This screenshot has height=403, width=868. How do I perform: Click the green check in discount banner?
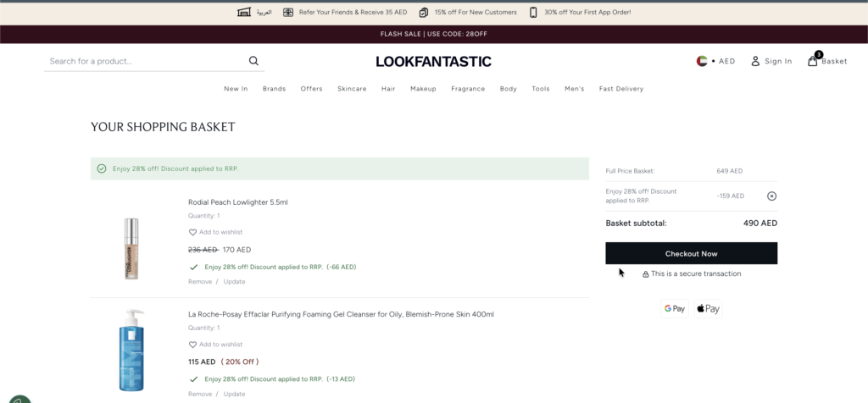[x=102, y=168]
